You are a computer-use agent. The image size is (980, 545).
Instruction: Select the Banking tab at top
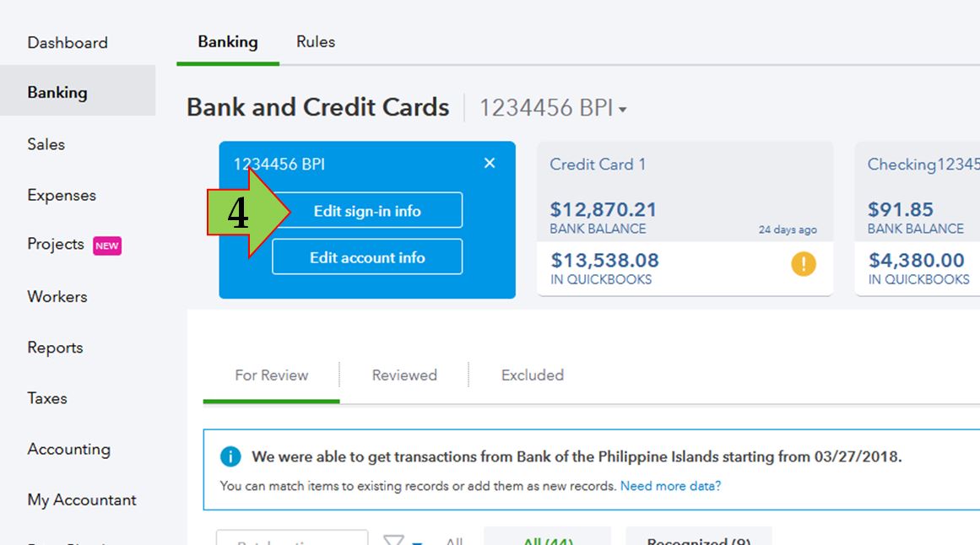(x=228, y=42)
